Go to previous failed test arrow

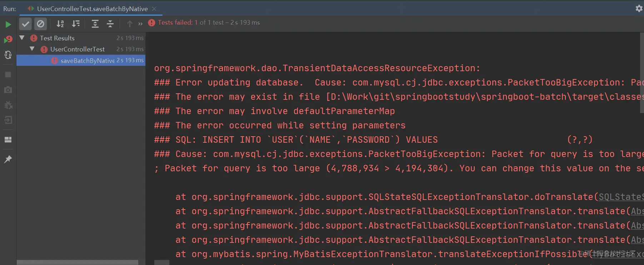[x=130, y=24]
